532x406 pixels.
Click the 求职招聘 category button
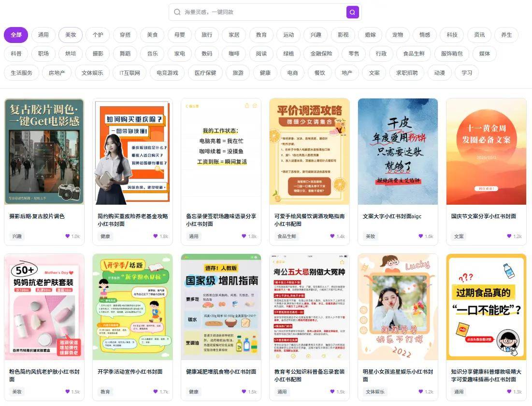coord(406,73)
